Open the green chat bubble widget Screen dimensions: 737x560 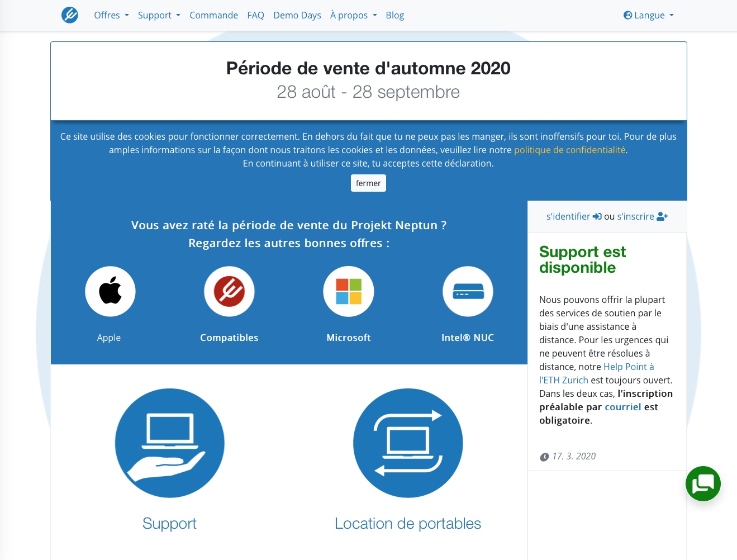click(x=703, y=483)
